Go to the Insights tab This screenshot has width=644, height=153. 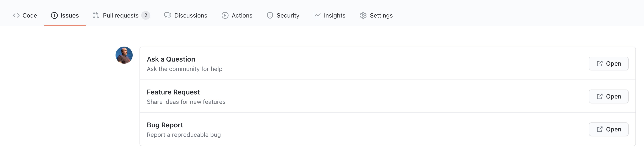click(329, 15)
